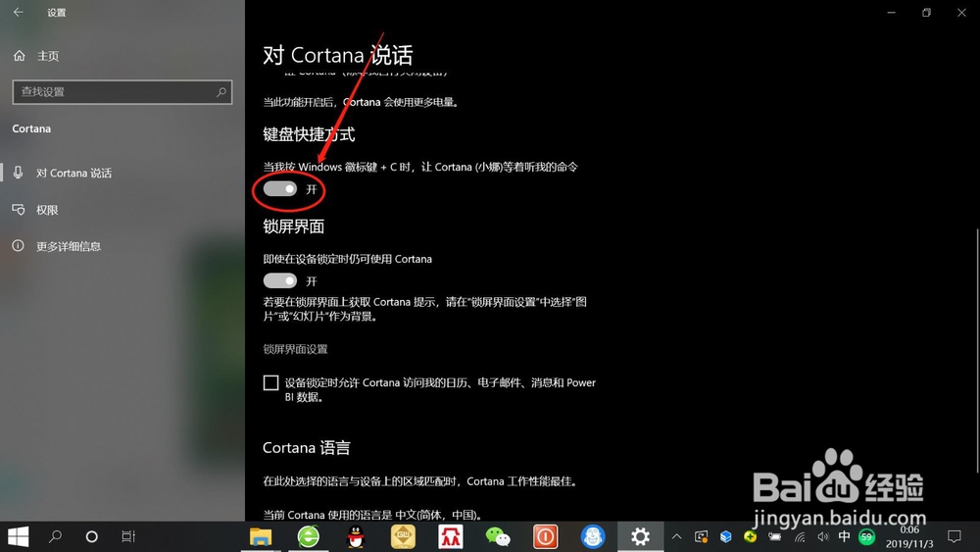Open the green browser icon on taskbar
The width and height of the screenshot is (980, 552).
click(308, 536)
